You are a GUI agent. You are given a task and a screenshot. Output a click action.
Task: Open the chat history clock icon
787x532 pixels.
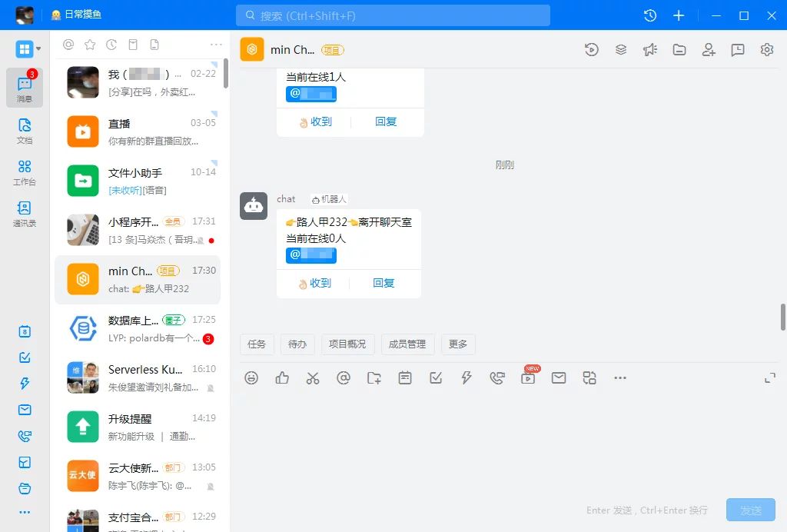coord(591,48)
